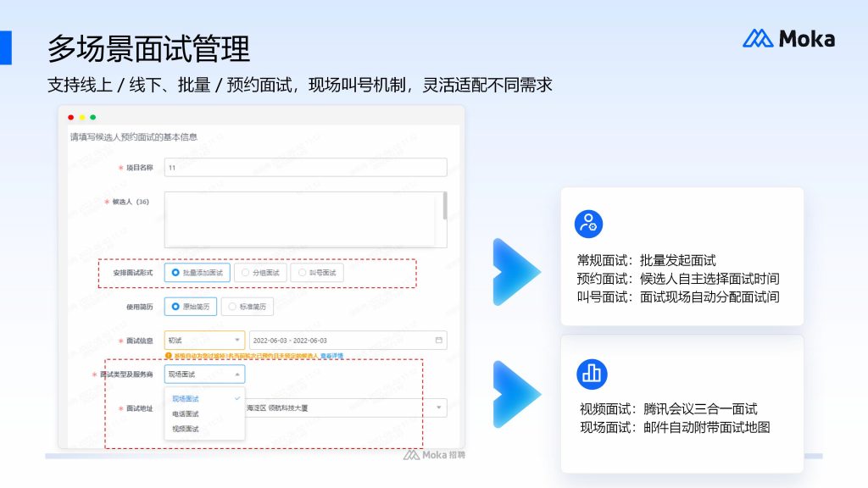
Task: Click the scrollbar in the 候选人 box
Action: coord(444,206)
